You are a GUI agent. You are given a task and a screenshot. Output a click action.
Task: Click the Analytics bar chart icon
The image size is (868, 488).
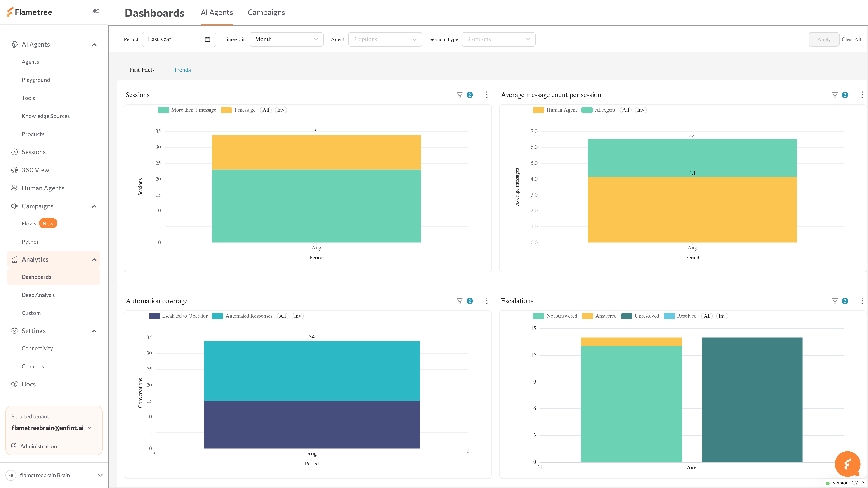pos(14,259)
